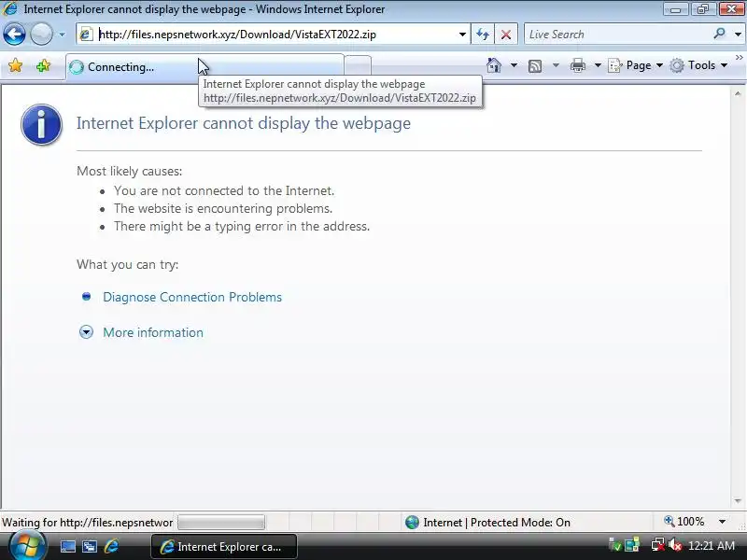Select the Connecting... tab

[x=204, y=66]
